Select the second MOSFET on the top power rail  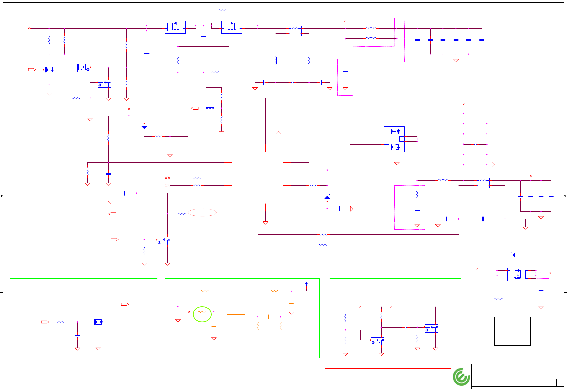[x=232, y=27]
